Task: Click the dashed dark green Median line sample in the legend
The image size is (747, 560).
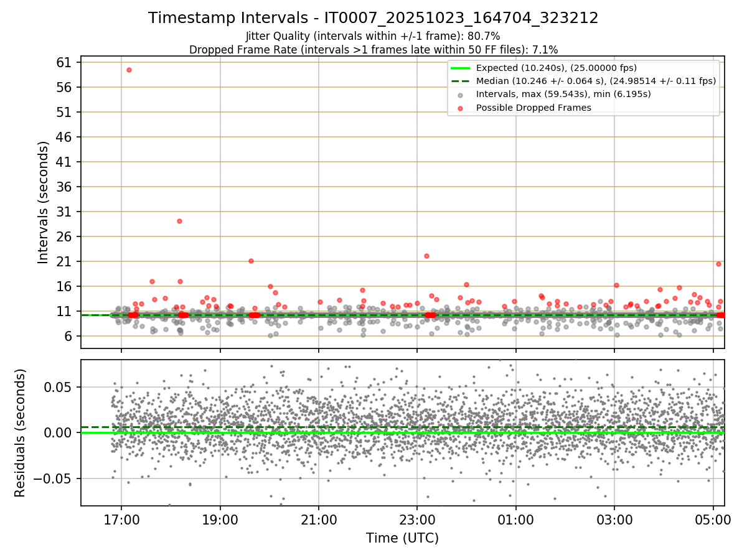Action: tap(461, 81)
